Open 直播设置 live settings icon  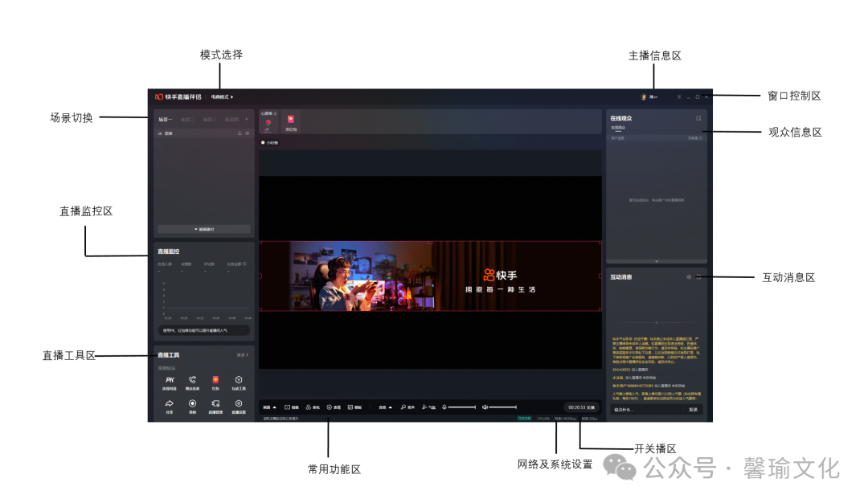click(239, 404)
